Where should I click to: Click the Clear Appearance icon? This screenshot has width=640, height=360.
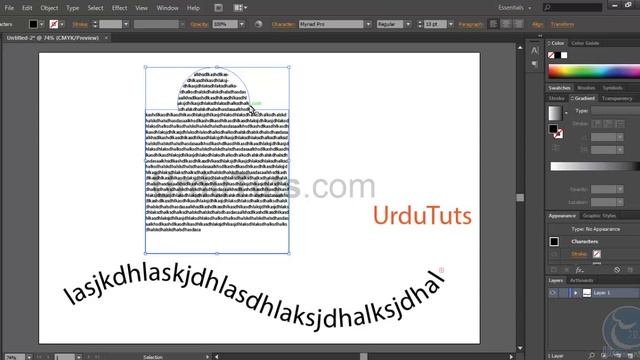(617, 270)
